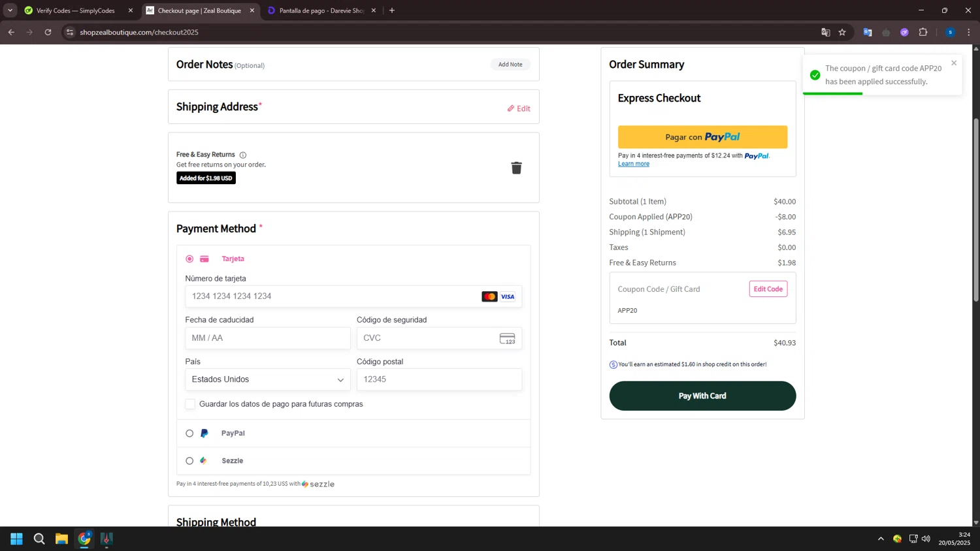Click the pencil Edit icon for Shipping Address
Screen dimensions: 980x551
pos(511,108)
